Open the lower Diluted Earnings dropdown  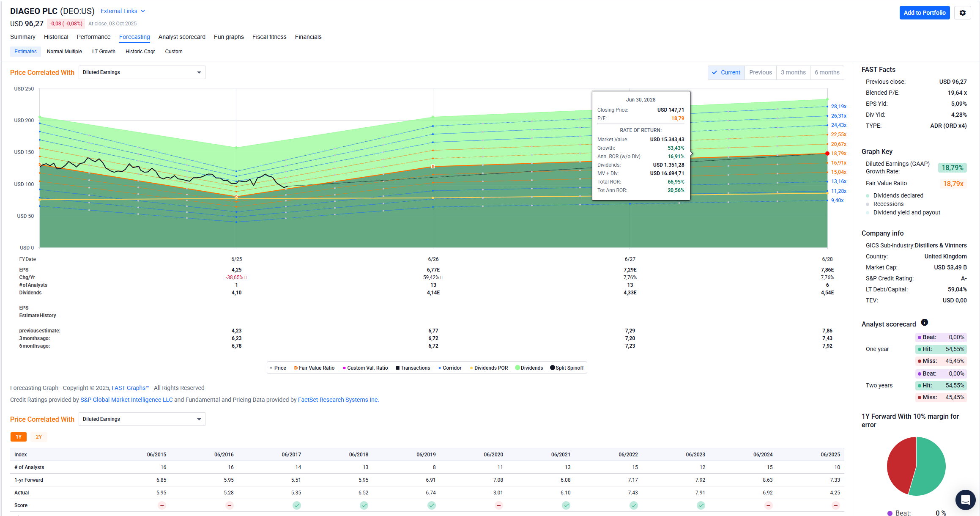(x=142, y=419)
